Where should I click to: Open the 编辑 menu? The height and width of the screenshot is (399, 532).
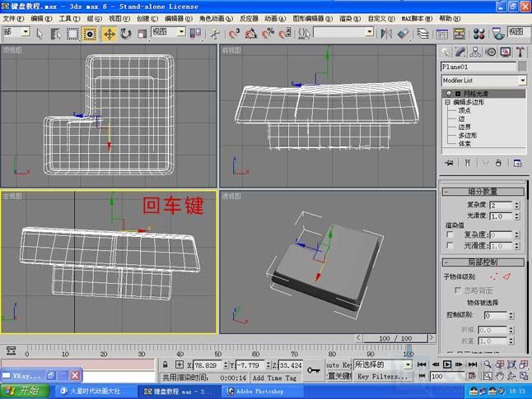[x=41, y=19]
